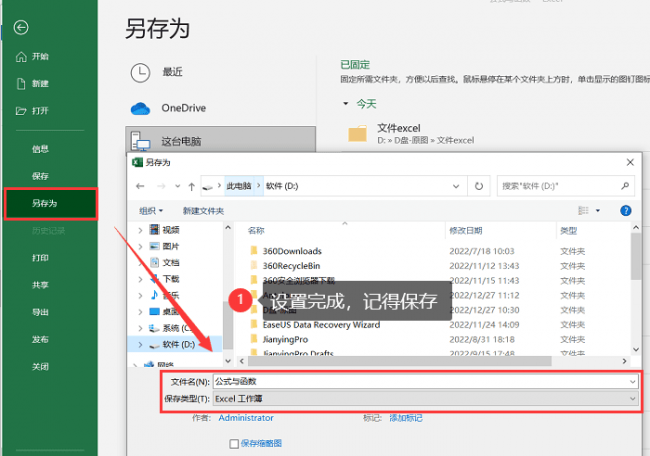Viewport: 650px width, 456px height.
Task: Click the Administrator author link
Action: click(246, 418)
